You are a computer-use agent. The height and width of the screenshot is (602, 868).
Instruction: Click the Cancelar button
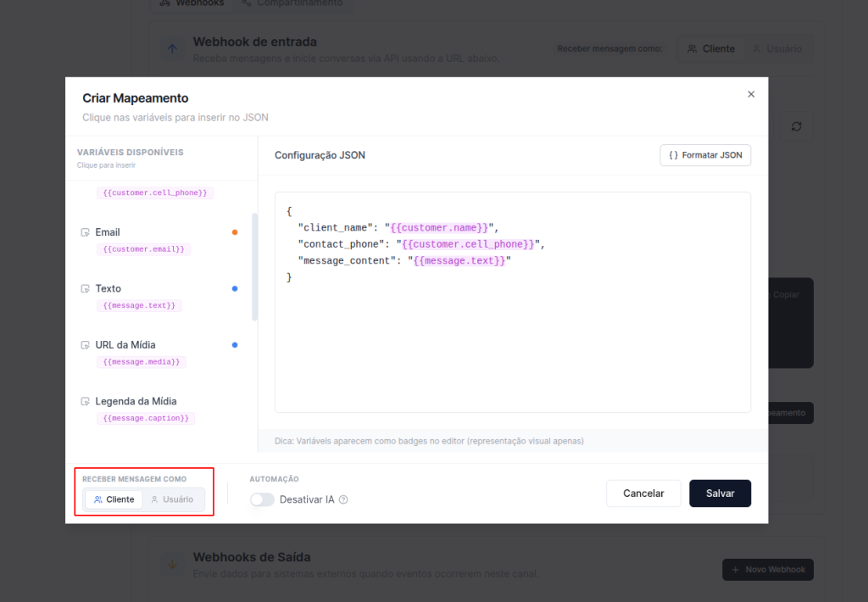coord(643,493)
